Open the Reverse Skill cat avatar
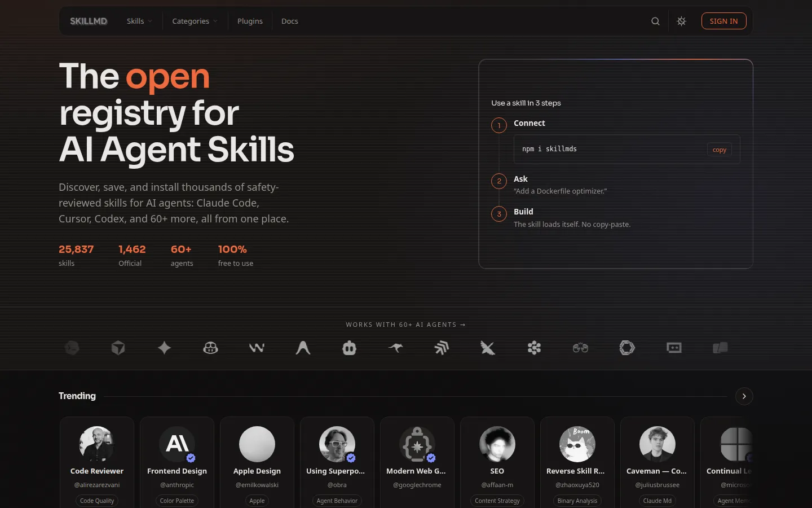This screenshot has width=812, height=508. pyautogui.click(x=577, y=444)
